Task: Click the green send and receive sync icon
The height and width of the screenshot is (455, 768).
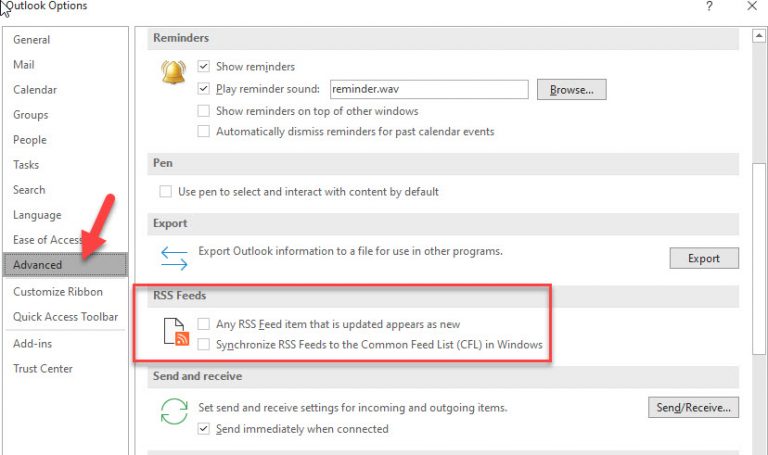Action: point(175,413)
